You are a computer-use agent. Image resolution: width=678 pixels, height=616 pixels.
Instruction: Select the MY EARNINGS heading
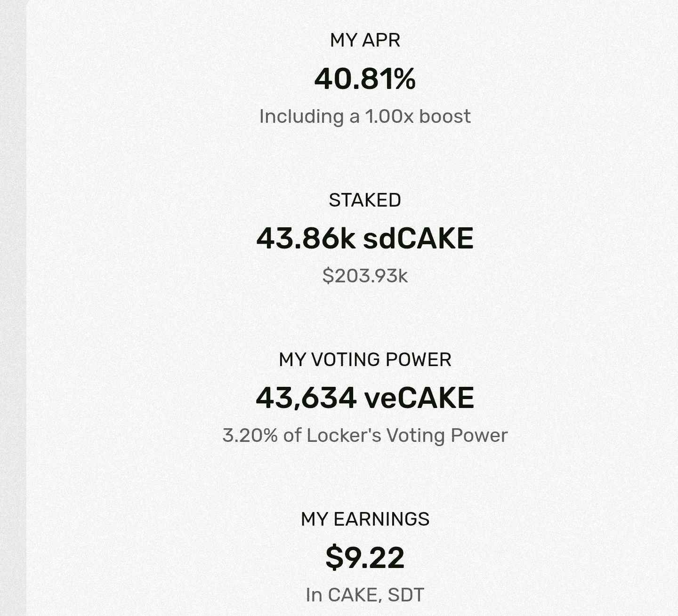(x=365, y=519)
